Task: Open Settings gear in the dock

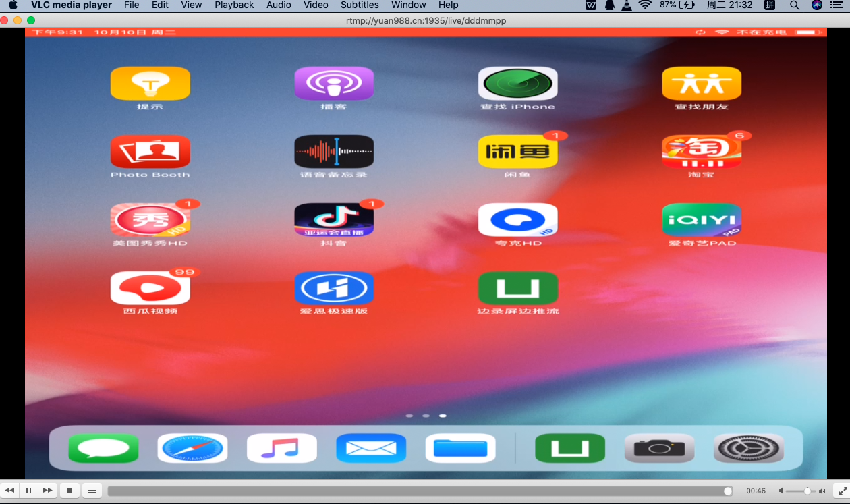Action: (x=749, y=448)
